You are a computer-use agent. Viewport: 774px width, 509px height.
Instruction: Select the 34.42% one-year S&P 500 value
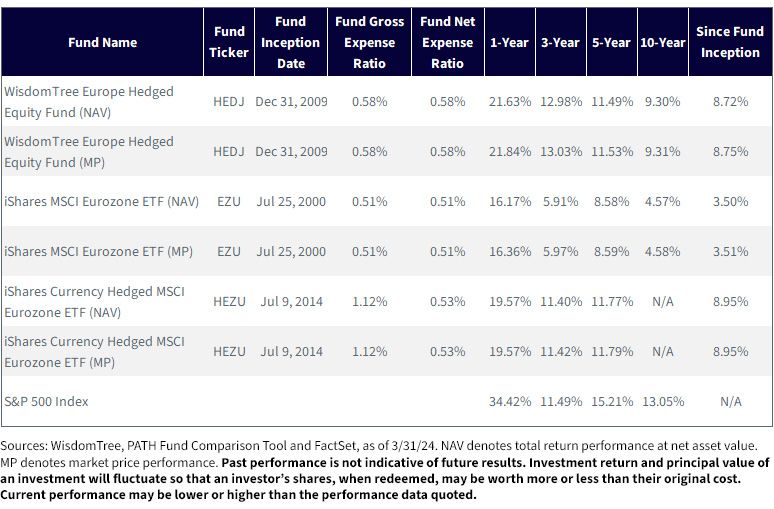510,401
